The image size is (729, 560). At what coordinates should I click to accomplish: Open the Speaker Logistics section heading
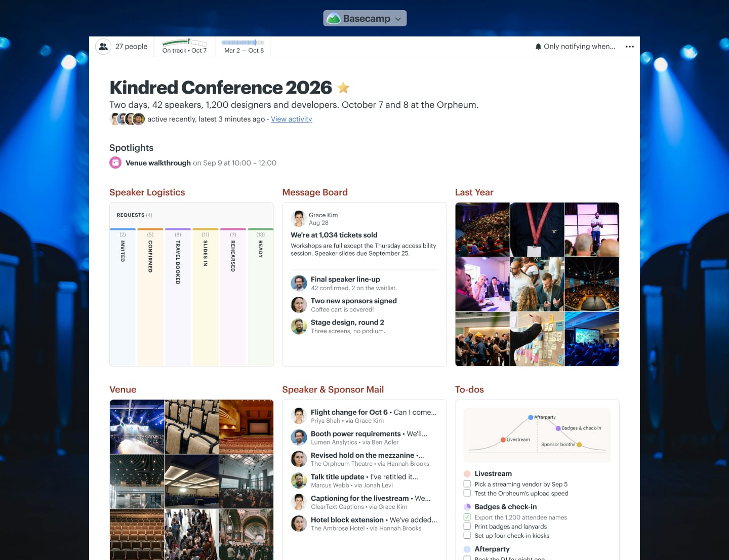[147, 192]
